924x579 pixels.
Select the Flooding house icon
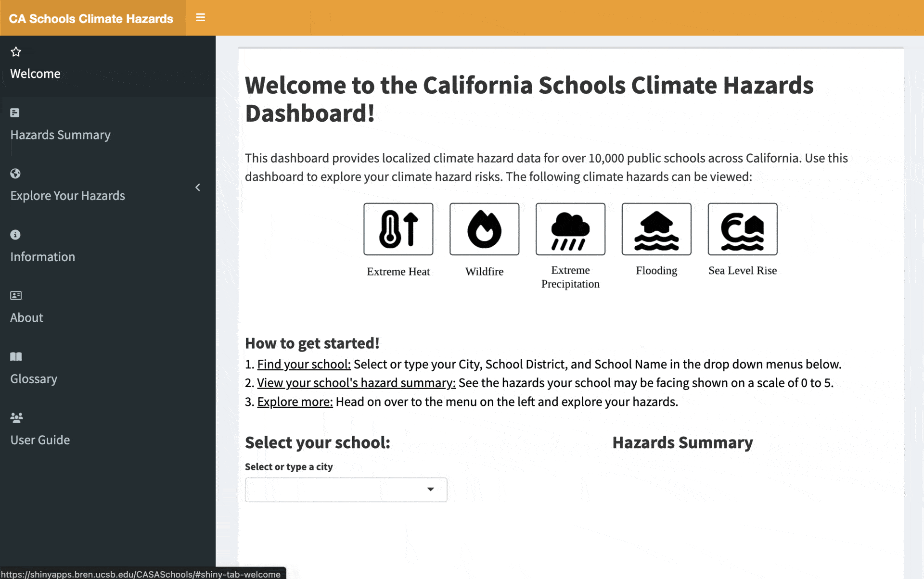656,229
